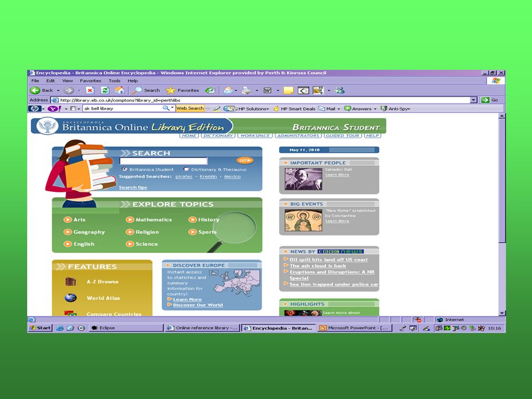Click the Print icon in toolbar

click(x=247, y=90)
